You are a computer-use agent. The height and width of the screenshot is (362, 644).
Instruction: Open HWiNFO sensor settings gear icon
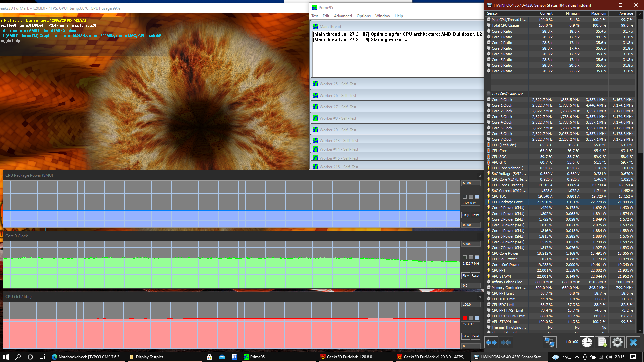(x=618, y=342)
